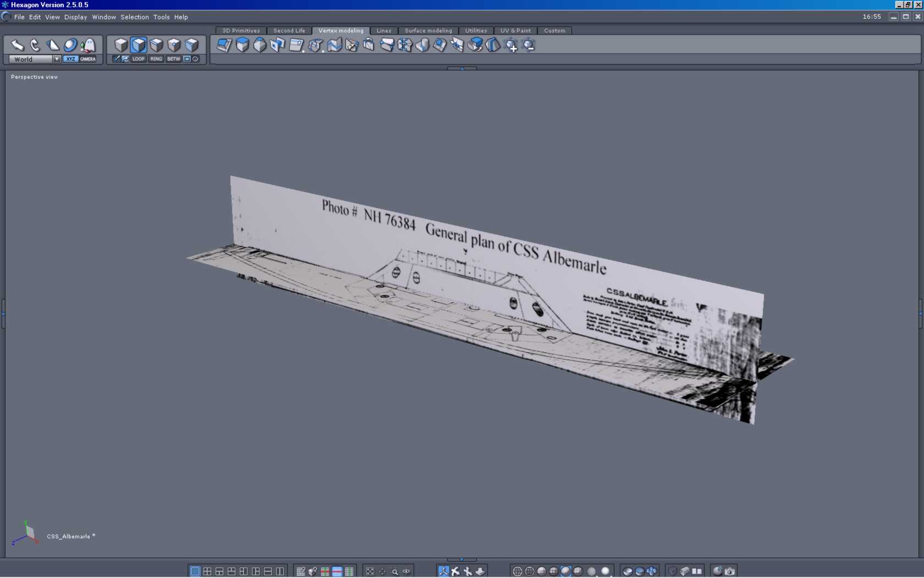The image size is (924, 578).
Task: Open the Utilities tab
Action: [476, 31]
